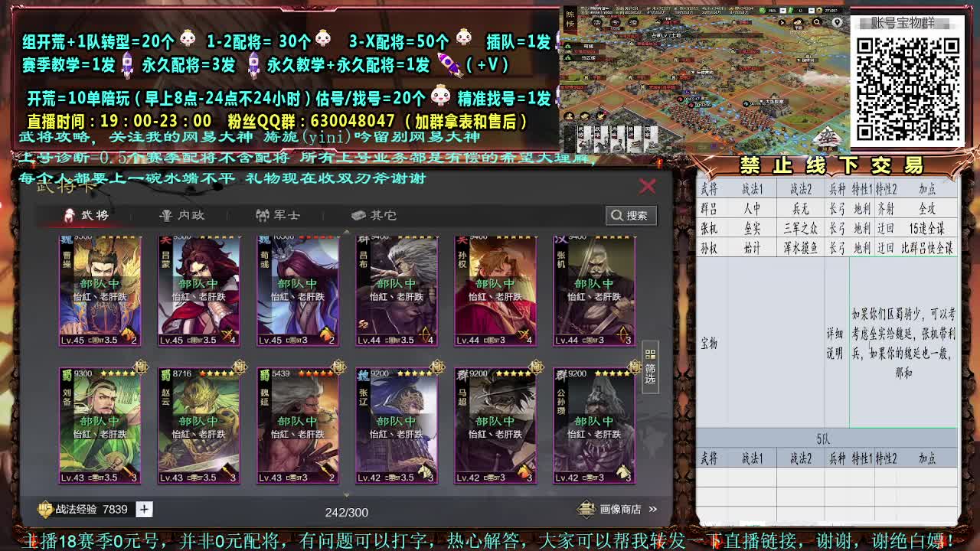Click awakening badge on 马超 card
Screen dimensions: 980x551
[536, 367]
